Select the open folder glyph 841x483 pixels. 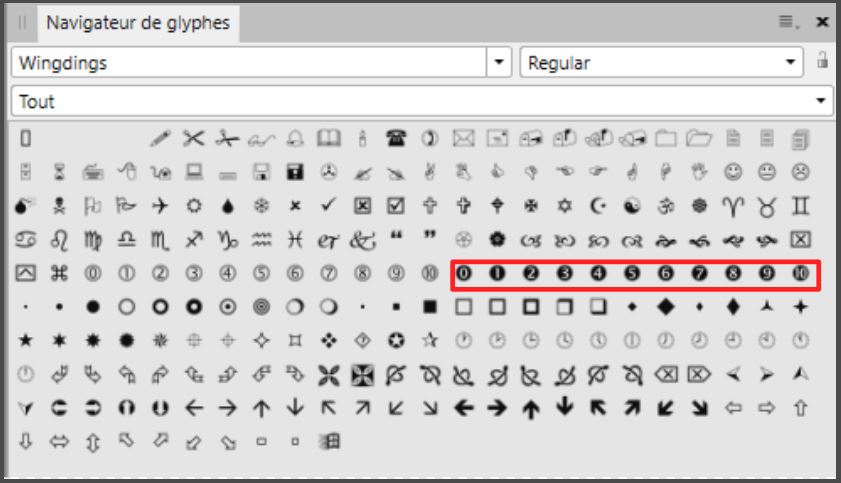pos(699,139)
